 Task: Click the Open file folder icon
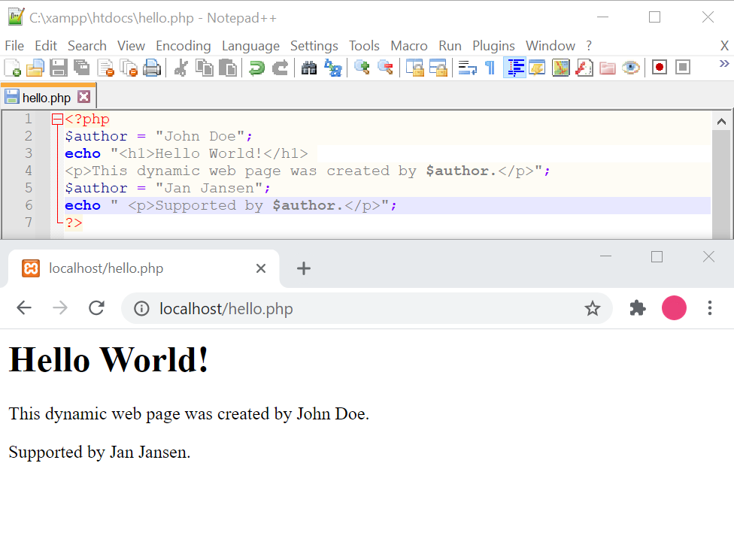point(35,68)
